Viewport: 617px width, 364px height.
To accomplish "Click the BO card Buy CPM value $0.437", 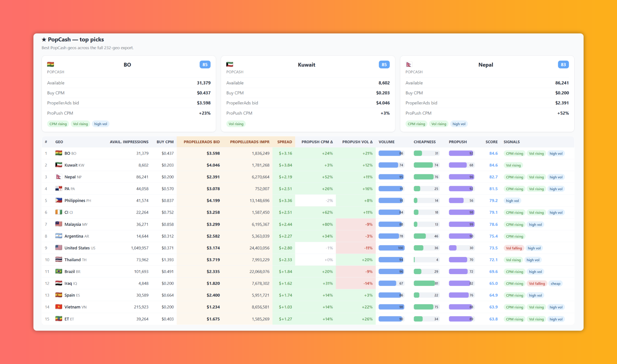I will [x=204, y=93].
